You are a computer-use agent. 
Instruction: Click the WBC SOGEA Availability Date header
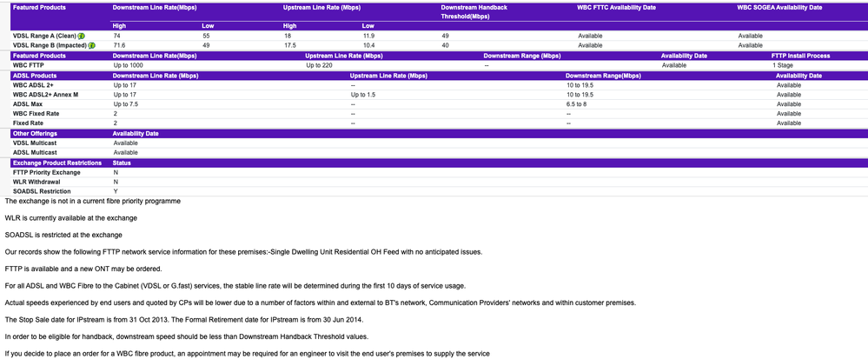tap(779, 8)
